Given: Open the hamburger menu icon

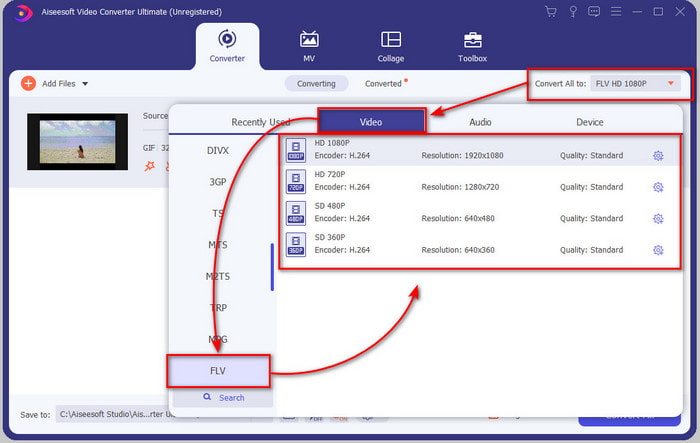Looking at the screenshot, I should pos(616,12).
